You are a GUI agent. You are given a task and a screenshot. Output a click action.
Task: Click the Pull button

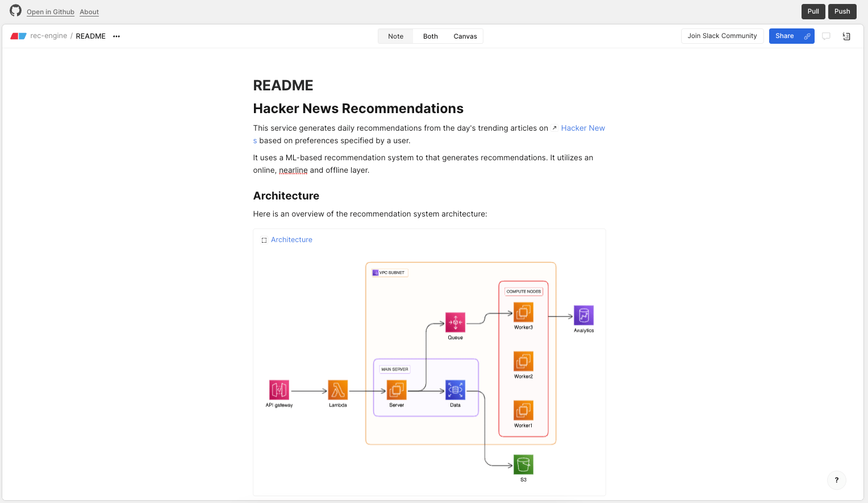click(x=813, y=11)
